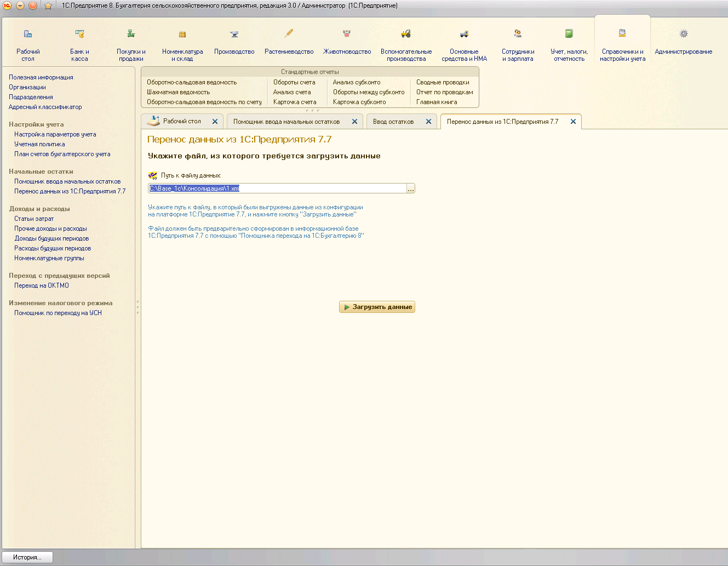Viewport: 728px width, 566px height.
Task: Click the Загрузить данные button
Action: tap(377, 307)
